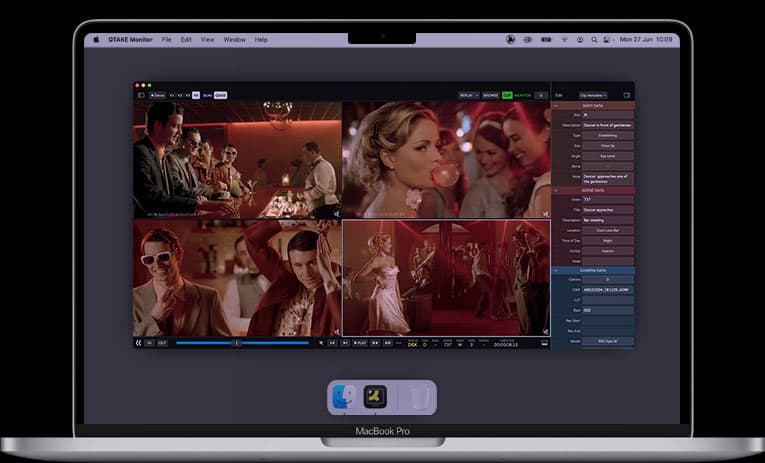Click the speaker icon in the transport bar
765x463 pixels.
click(320, 343)
